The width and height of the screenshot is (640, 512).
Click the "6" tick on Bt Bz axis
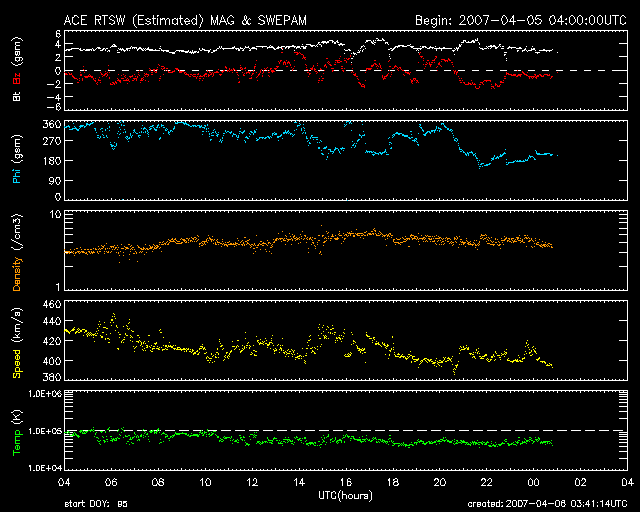(58, 33)
